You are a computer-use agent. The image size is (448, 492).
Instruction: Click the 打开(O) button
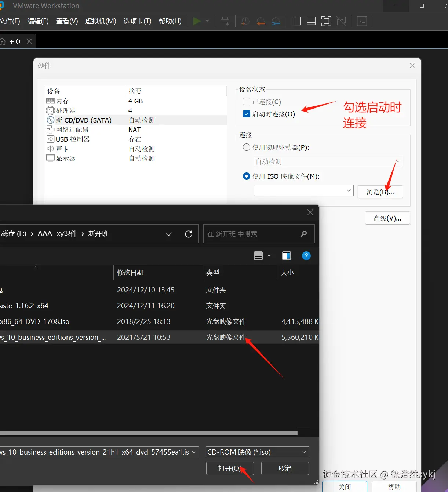coord(230,468)
